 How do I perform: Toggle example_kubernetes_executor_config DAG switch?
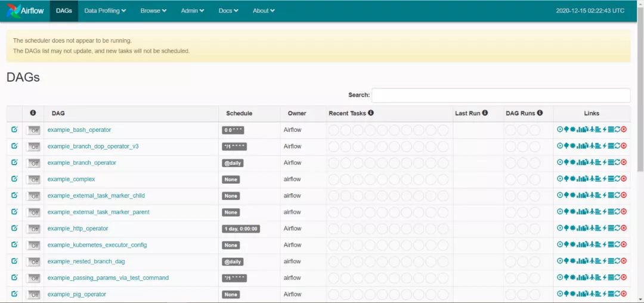click(x=33, y=245)
